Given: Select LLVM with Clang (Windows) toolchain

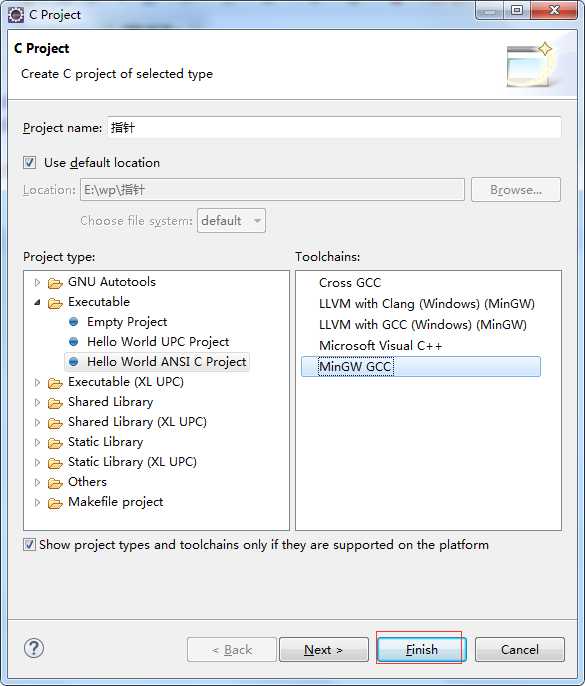Looking at the screenshot, I should click(x=427, y=304).
